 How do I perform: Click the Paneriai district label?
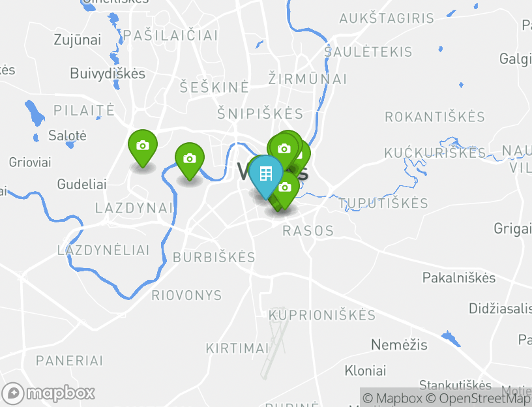(x=69, y=361)
